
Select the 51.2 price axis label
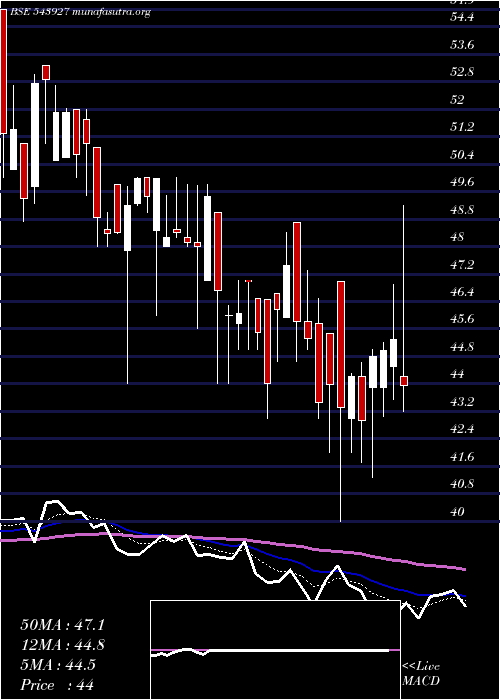click(462, 127)
